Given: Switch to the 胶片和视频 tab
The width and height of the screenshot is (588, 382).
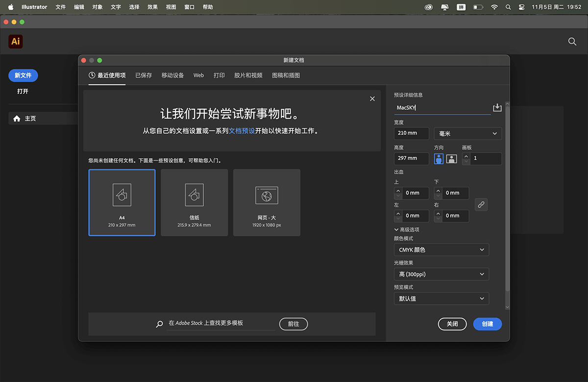Looking at the screenshot, I should [248, 75].
